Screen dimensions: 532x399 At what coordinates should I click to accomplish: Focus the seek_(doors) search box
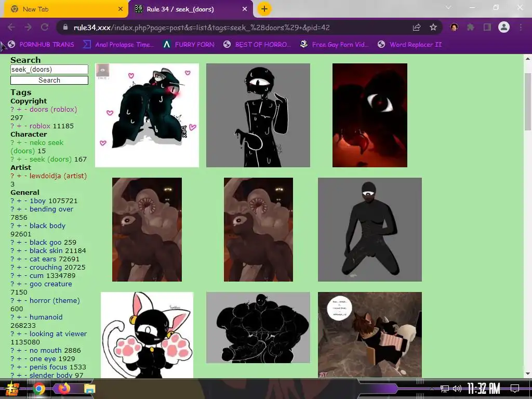tap(49, 69)
